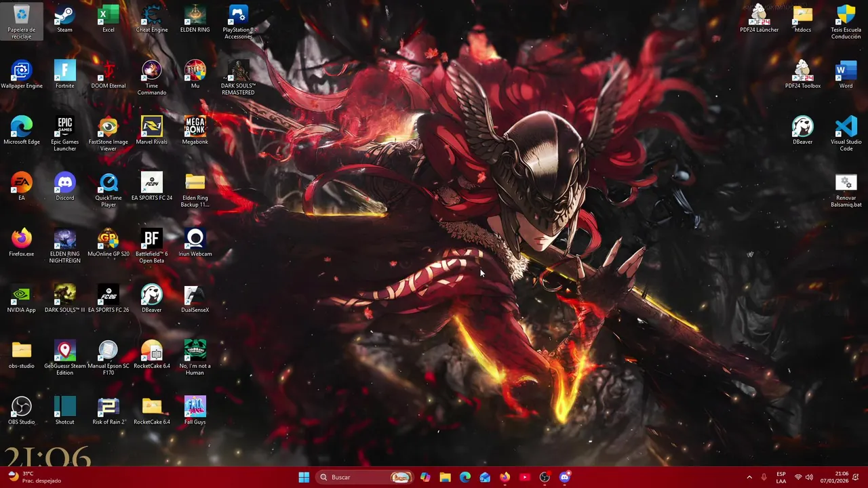Viewport: 868px width, 488px height.
Task: Click the microphone tray icon
Action: (x=764, y=477)
